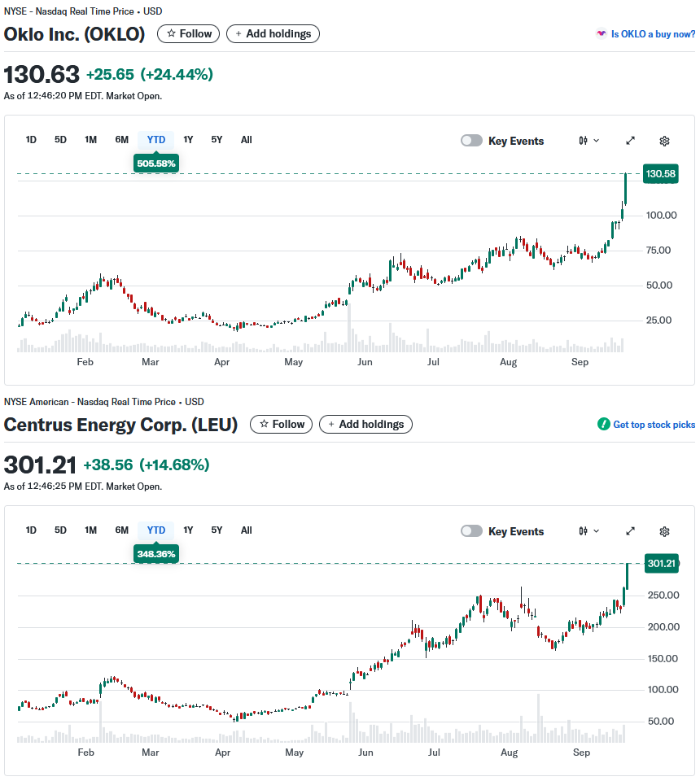Screen dimensions: 700x781
Task: Expand the LEU chart to full screen
Action: [x=630, y=531]
